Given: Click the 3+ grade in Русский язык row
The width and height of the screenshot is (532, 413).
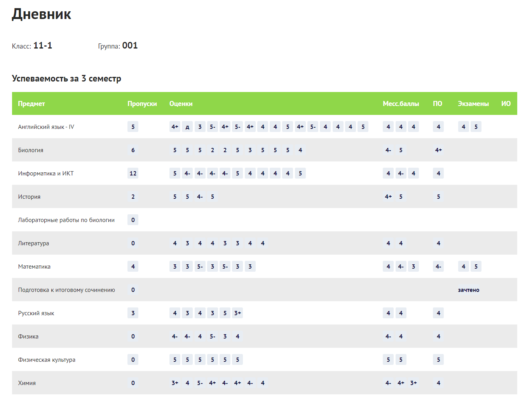Looking at the screenshot, I should click(237, 313).
